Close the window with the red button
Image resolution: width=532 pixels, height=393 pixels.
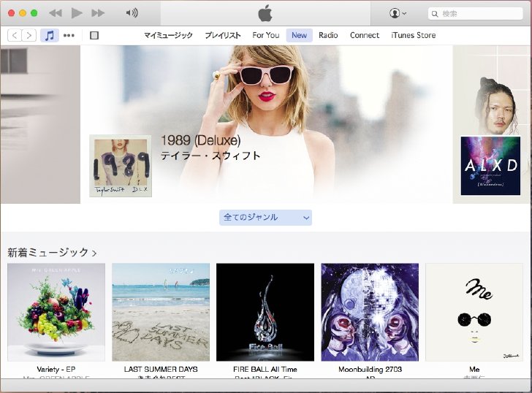(11, 13)
